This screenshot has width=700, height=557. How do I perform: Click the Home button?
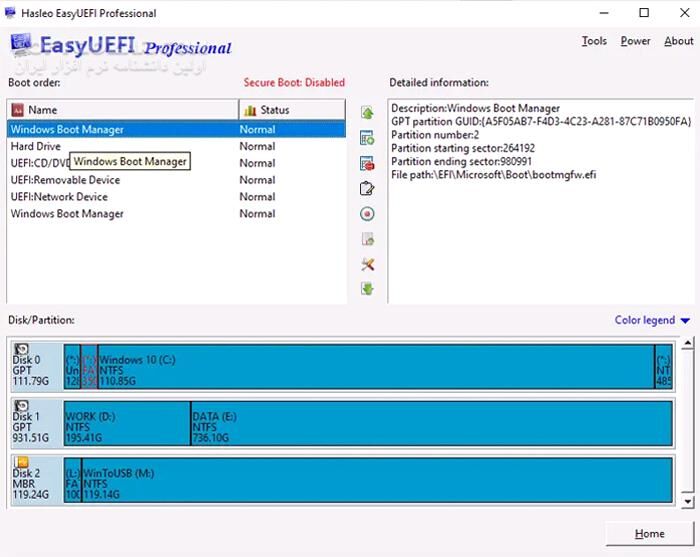pyautogui.click(x=650, y=534)
